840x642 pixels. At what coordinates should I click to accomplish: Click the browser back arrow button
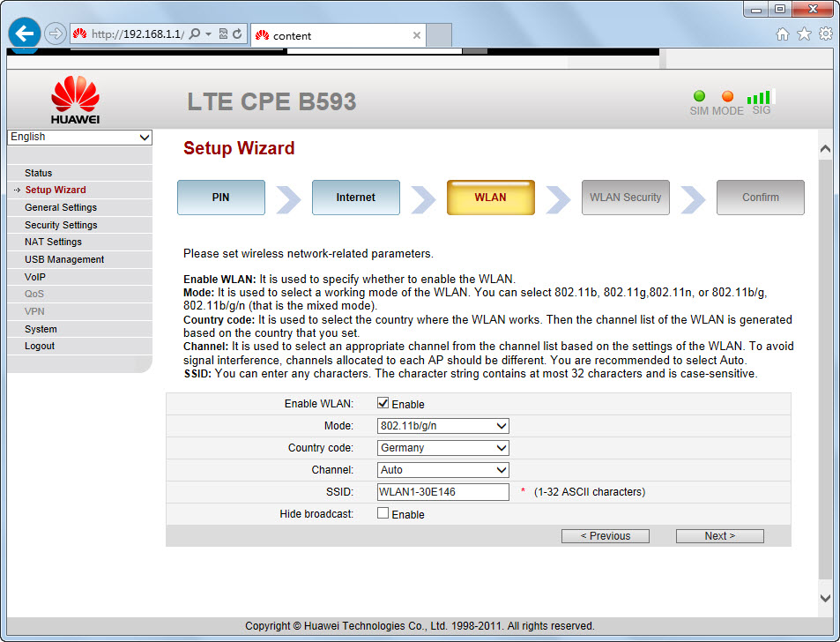point(25,34)
